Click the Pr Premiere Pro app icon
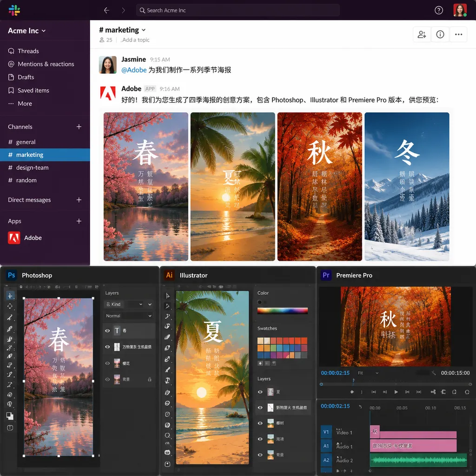The height and width of the screenshot is (476, 476). [326, 275]
